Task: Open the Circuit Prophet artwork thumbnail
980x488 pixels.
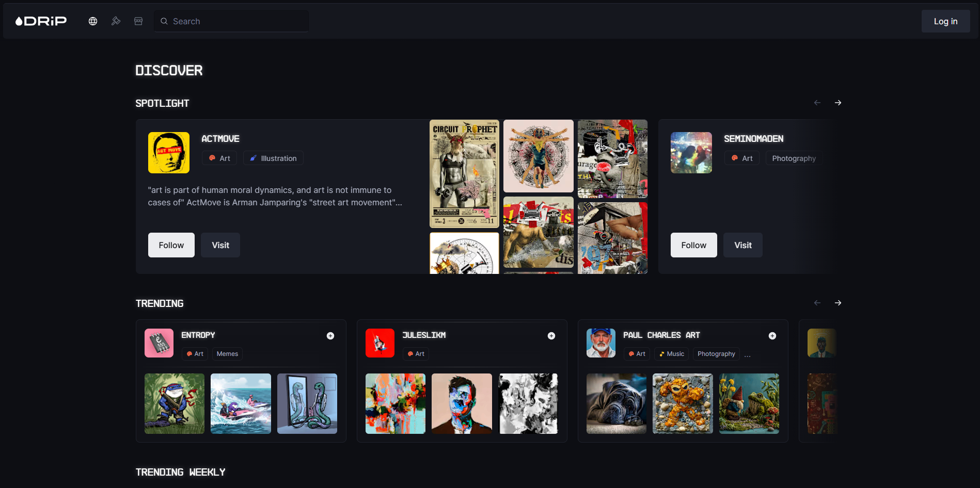Action: pos(464,174)
